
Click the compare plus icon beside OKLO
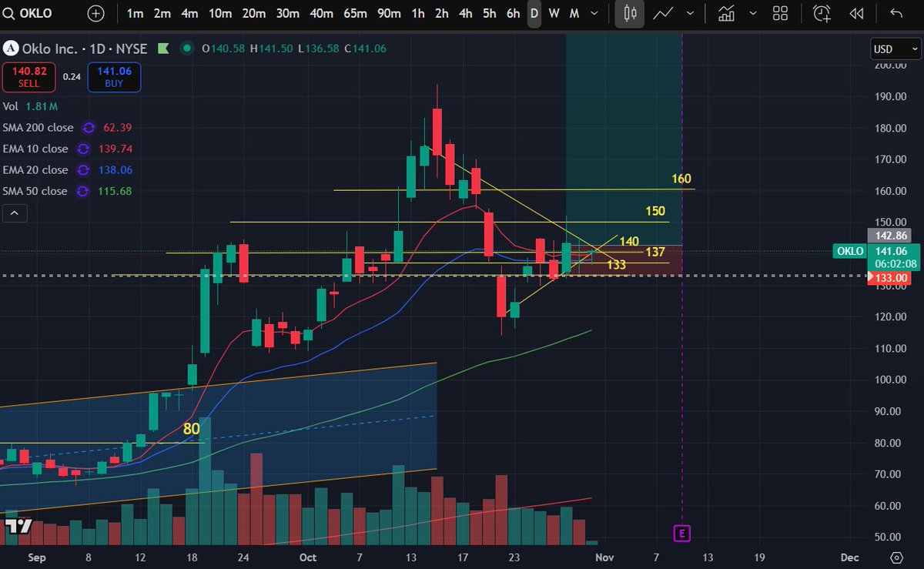[x=94, y=13]
